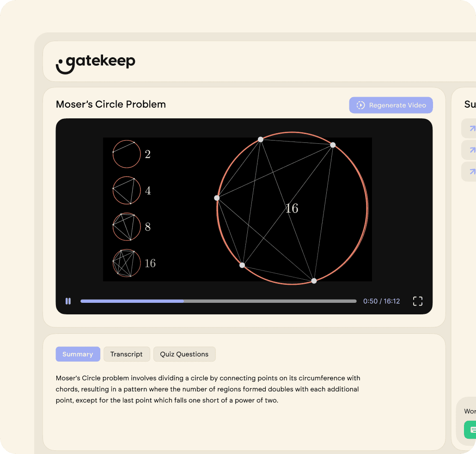Click the 0:50 / 16:12 time display

tap(382, 301)
